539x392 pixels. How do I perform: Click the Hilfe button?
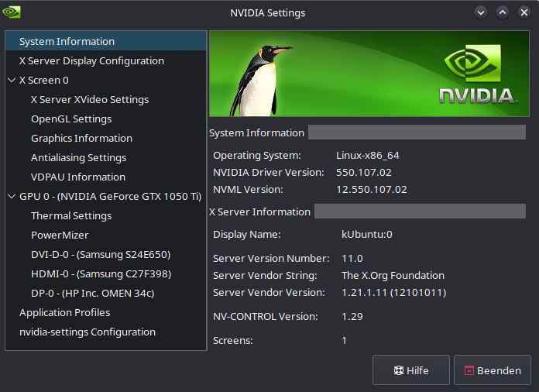[410, 370]
